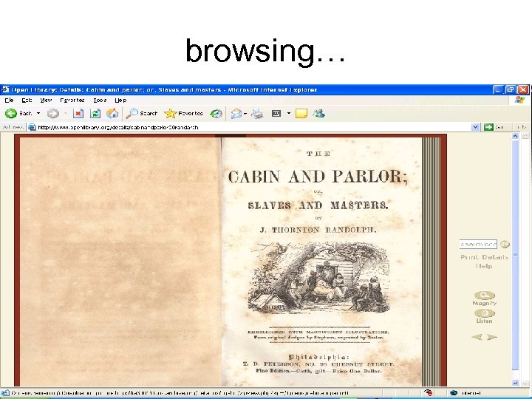The image size is (532, 399).
Task: Click the vertical scrollbar up arrow
Action: 516,136
